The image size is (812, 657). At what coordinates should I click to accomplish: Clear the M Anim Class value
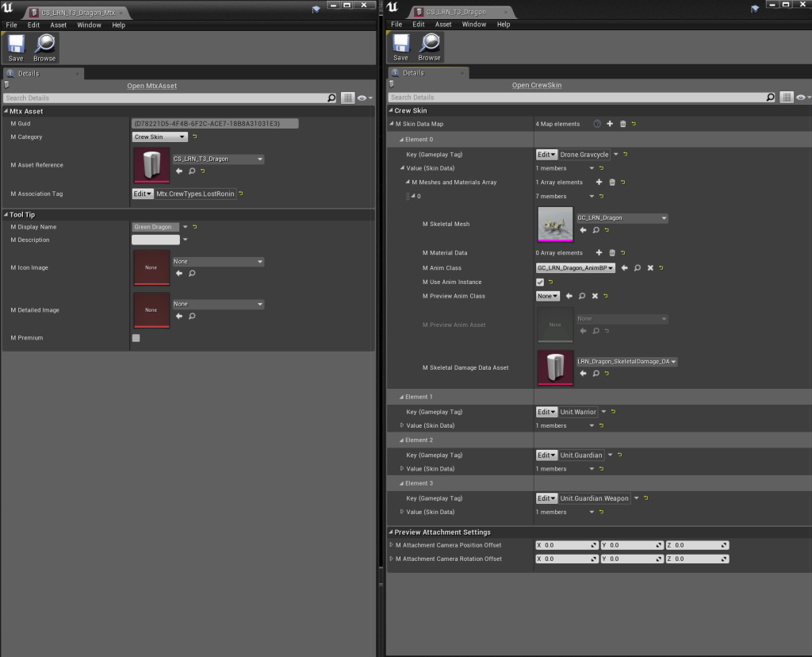click(650, 268)
